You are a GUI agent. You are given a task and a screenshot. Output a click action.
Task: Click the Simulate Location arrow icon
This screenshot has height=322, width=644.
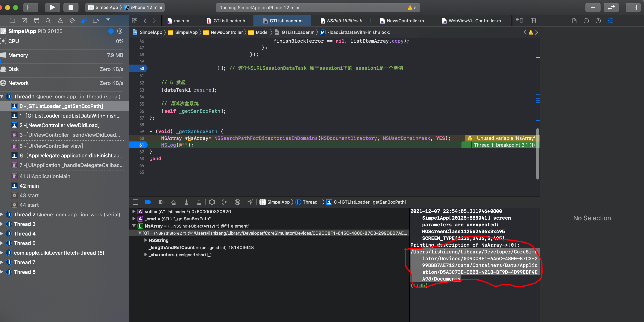coord(250,202)
